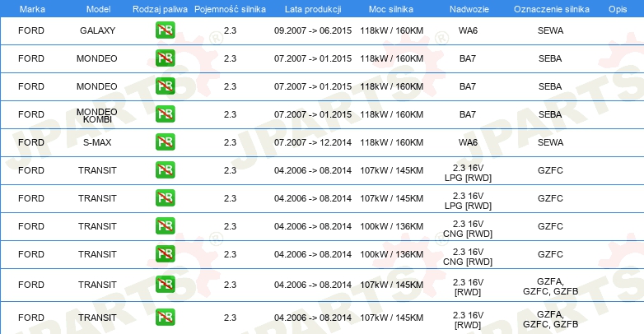Click the fuel icon in the first TRANSIT CNG row
The width and height of the screenshot is (644, 334).
[x=165, y=225]
